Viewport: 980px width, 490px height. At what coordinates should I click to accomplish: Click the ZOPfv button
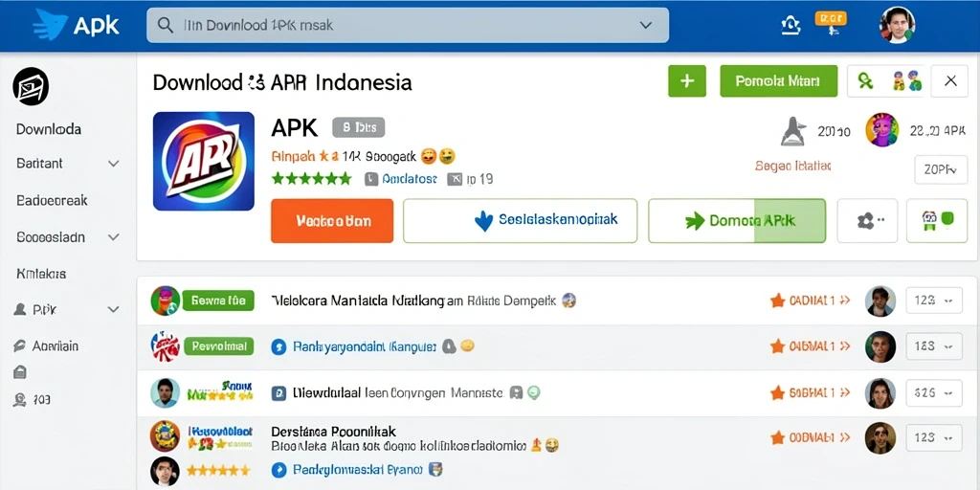941,169
